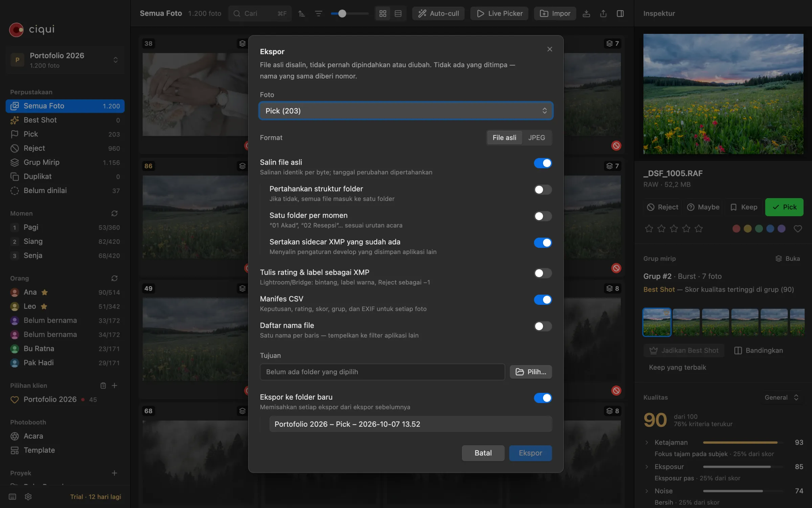This screenshot has height=508, width=812.
Task: Add a new Proyek
Action: [x=114, y=473]
